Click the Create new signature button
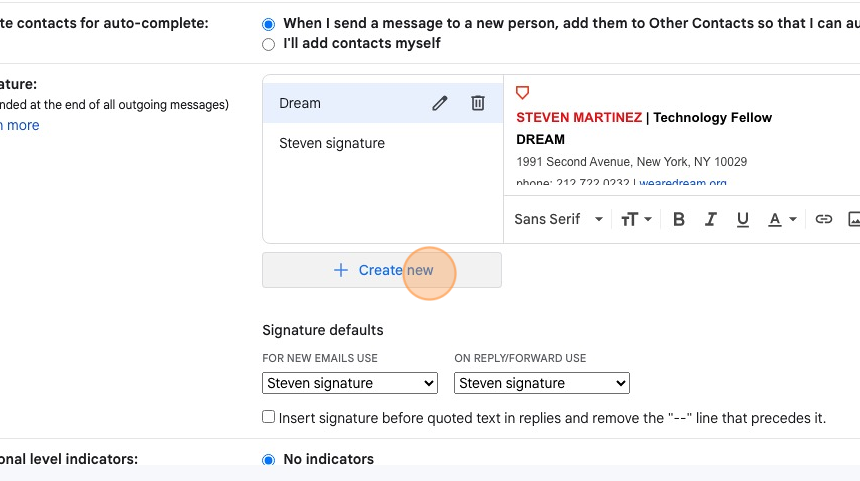The height and width of the screenshot is (481, 860). tap(382, 270)
